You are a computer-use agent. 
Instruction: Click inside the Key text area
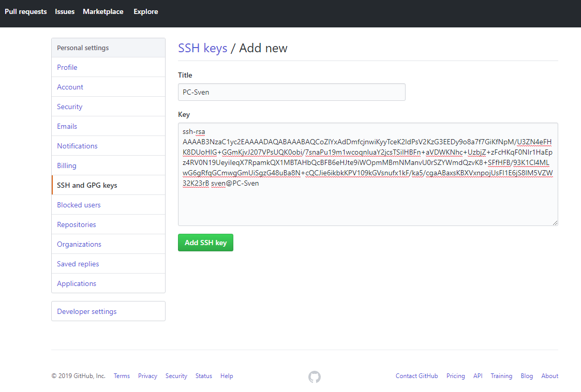pos(368,174)
